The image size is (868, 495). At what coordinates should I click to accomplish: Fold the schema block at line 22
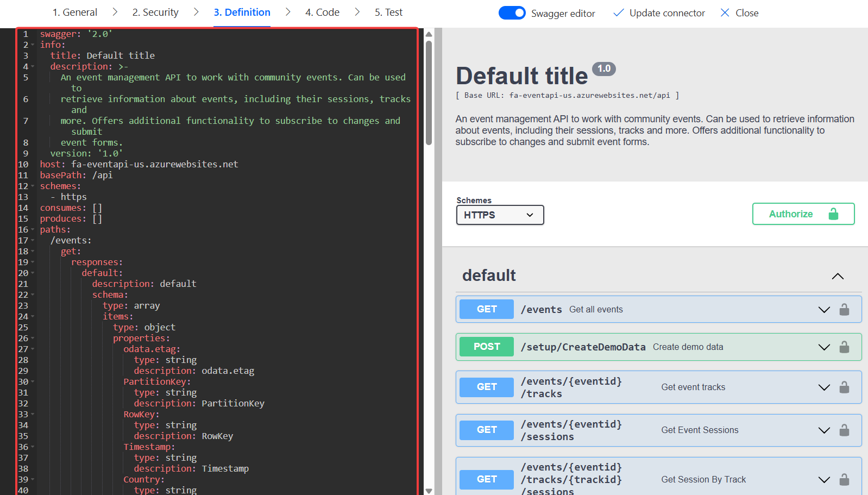33,295
